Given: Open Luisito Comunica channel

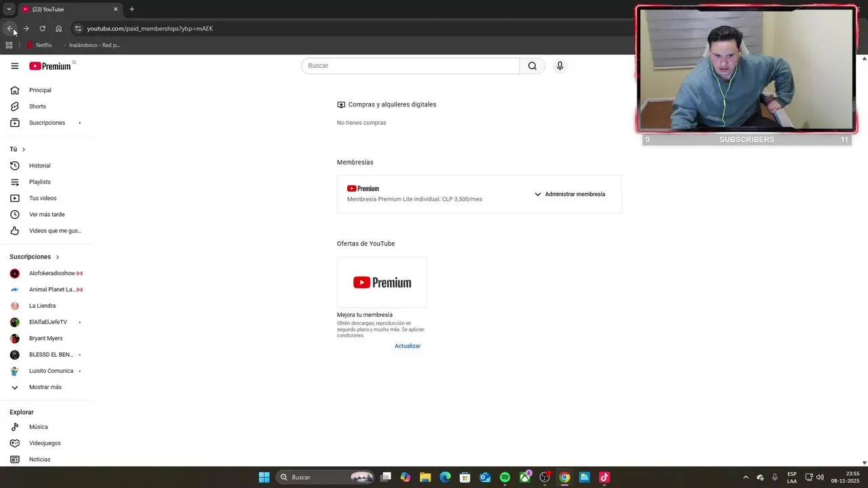Looking at the screenshot, I should click(46, 371).
